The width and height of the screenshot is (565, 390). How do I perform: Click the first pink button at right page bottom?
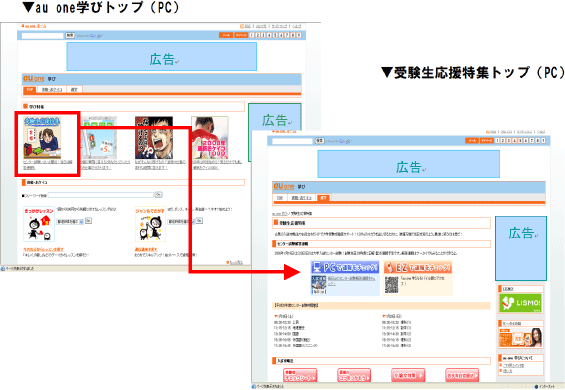300,375
